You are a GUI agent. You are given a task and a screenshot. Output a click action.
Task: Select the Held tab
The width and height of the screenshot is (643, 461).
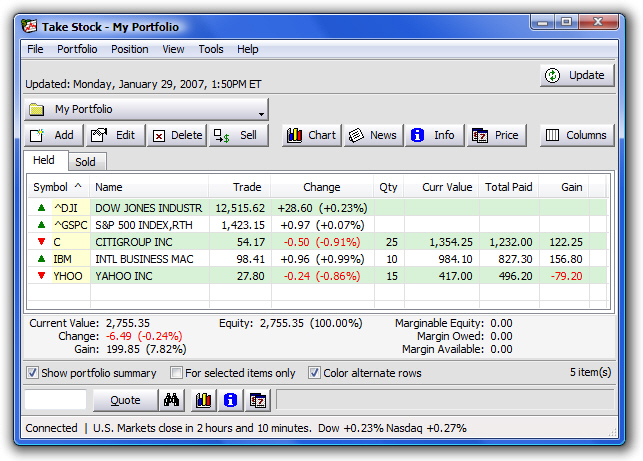coord(44,160)
